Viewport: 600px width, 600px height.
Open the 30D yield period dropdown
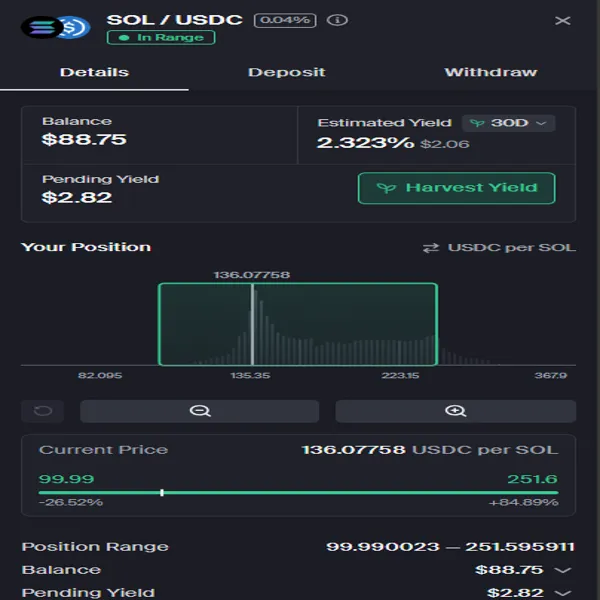(509, 123)
